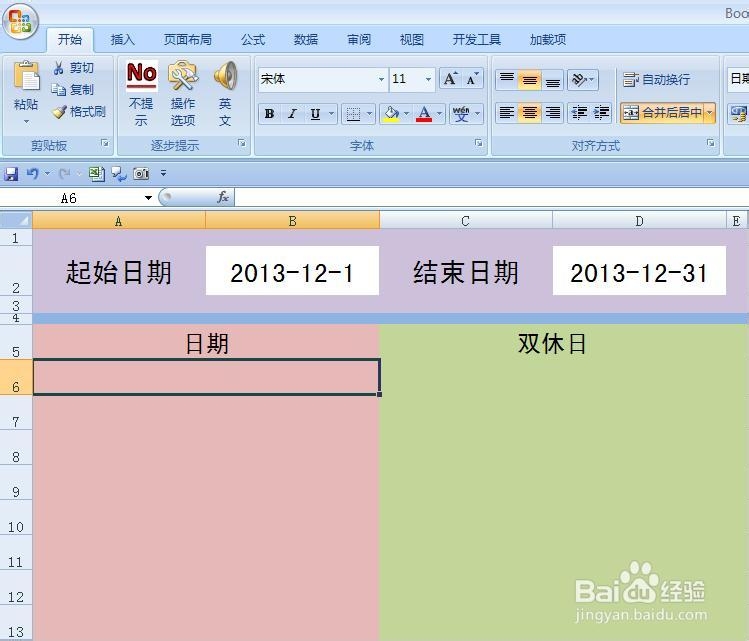Toggle align text right
This screenshot has height=641, width=749.
(x=552, y=113)
